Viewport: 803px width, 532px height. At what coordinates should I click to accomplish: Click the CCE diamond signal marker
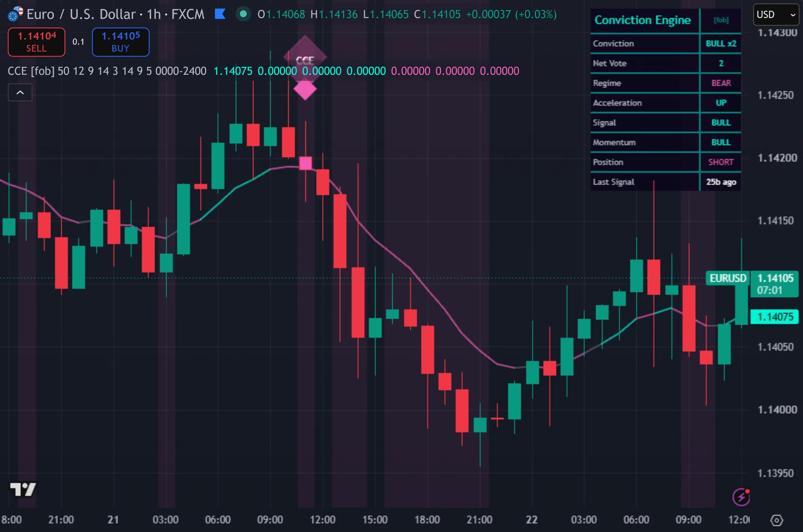305,57
